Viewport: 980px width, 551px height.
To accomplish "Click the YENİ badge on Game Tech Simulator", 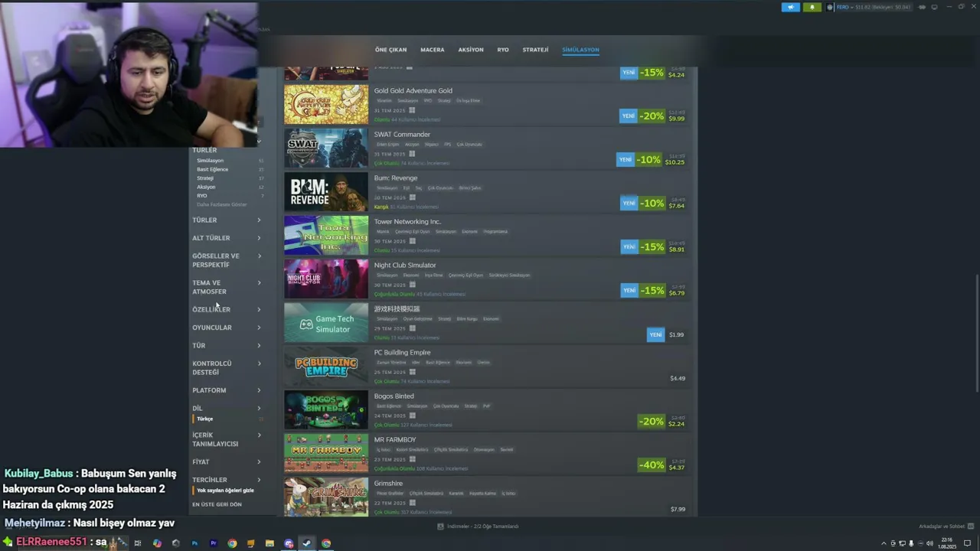I will (655, 334).
